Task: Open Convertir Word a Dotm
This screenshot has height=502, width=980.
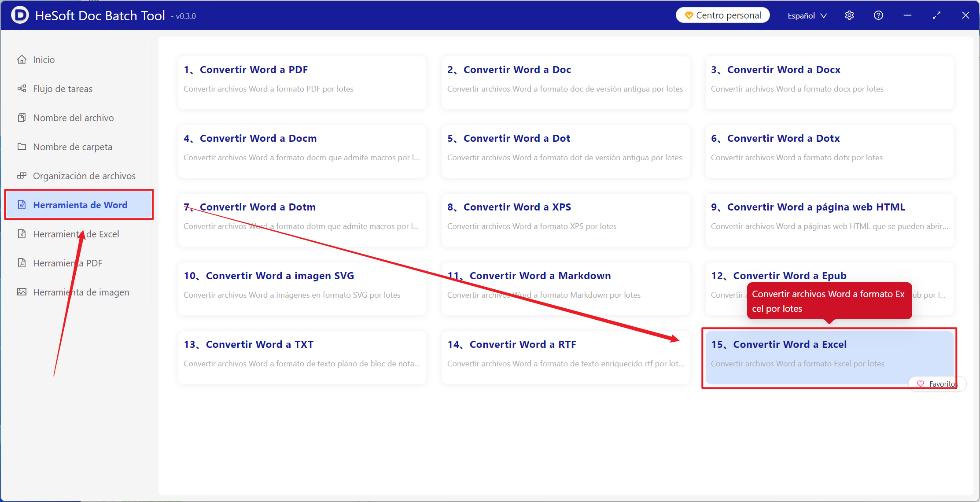Action: tap(302, 220)
